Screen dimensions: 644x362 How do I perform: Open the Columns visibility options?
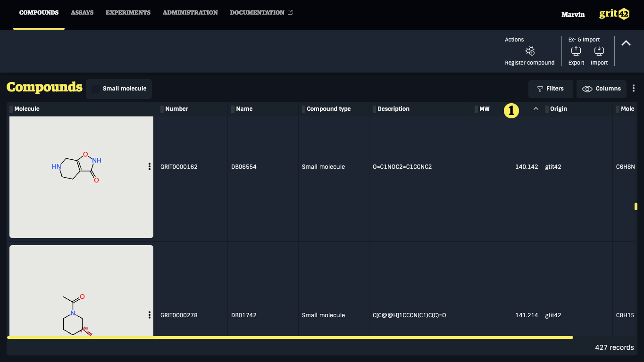click(x=602, y=89)
